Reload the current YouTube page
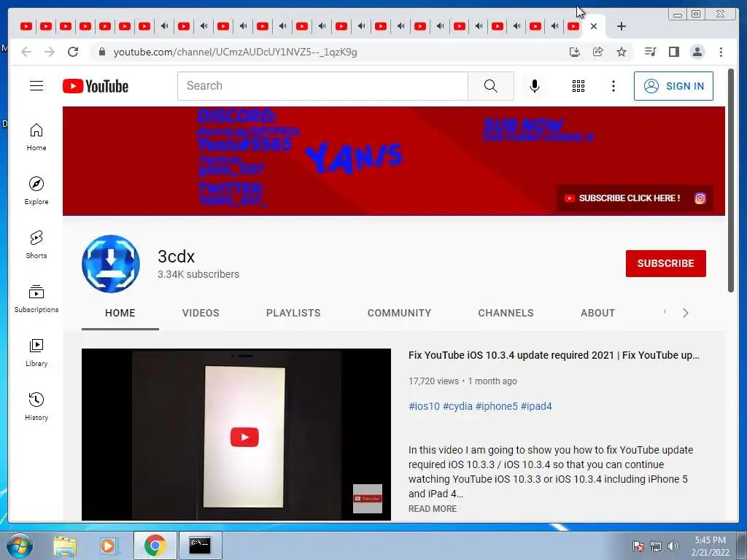The width and height of the screenshot is (747, 560). coord(73,52)
